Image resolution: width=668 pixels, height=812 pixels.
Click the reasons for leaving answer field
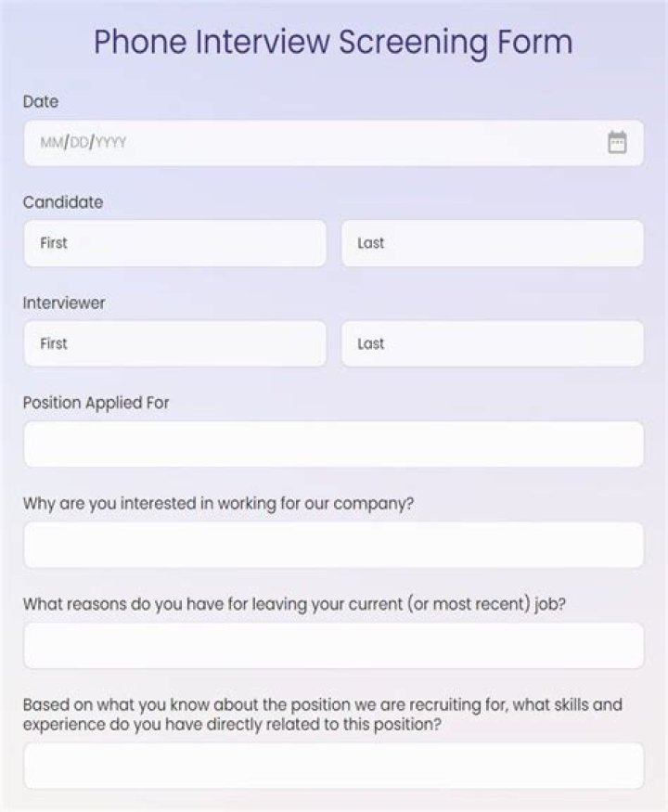[334, 645]
